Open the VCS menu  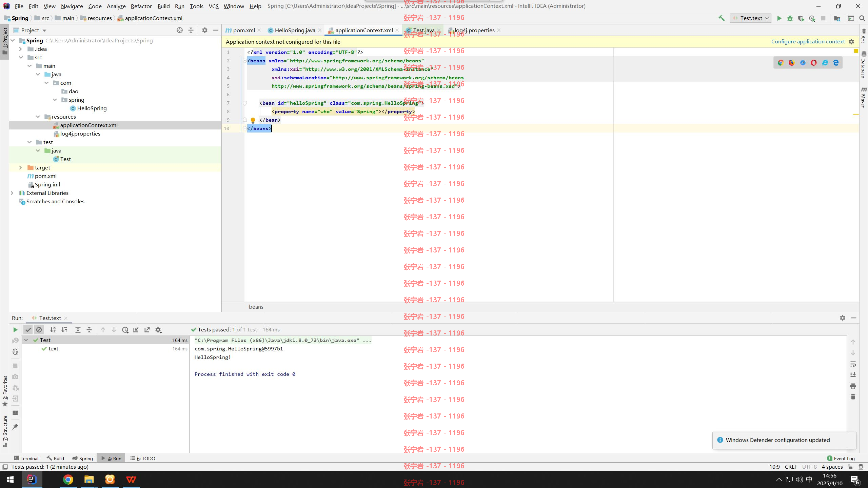(x=214, y=6)
